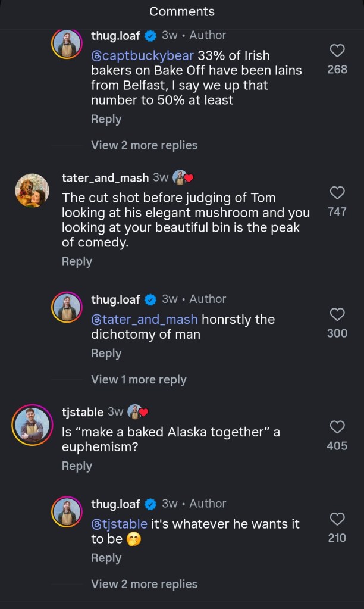Image resolution: width=364 pixels, height=609 pixels.
Task: Open tater_and_mash profile picture
Action: tap(32, 190)
